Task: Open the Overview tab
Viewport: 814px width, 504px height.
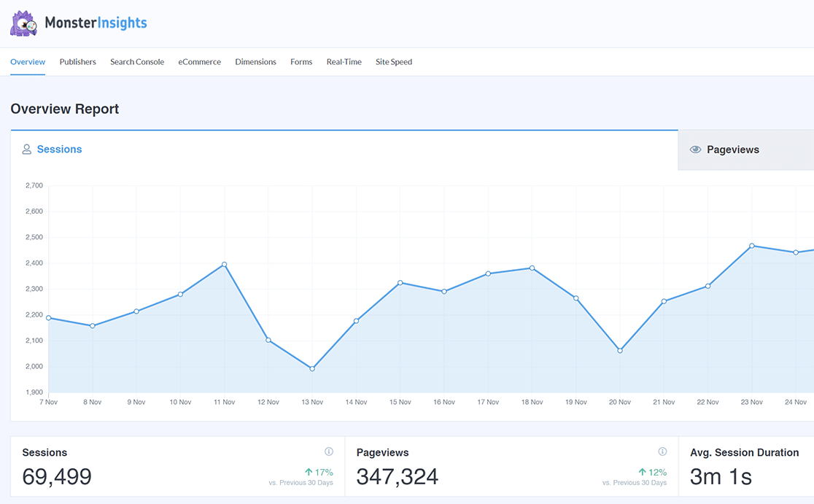Action: (x=28, y=62)
